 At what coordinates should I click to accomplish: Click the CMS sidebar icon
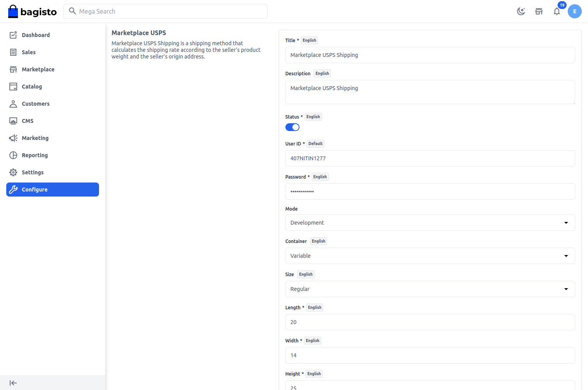pos(13,121)
